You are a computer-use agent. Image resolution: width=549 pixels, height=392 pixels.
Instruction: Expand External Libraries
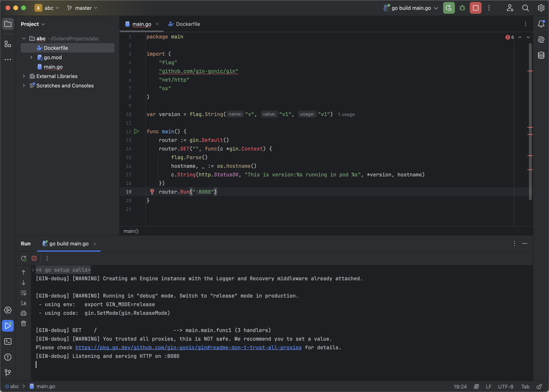coord(24,76)
